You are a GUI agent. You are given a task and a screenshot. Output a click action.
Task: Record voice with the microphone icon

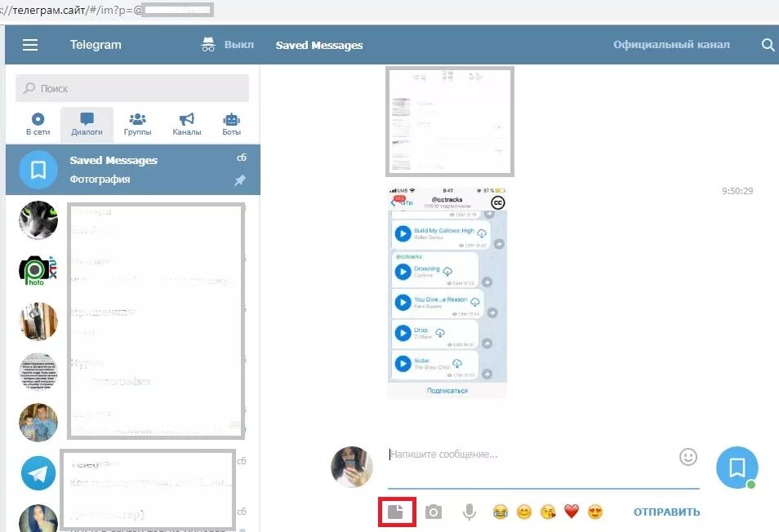click(x=469, y=512)
